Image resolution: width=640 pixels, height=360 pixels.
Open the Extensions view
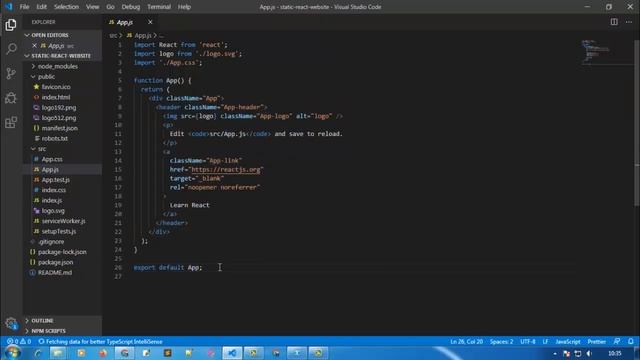pos(11,122)
